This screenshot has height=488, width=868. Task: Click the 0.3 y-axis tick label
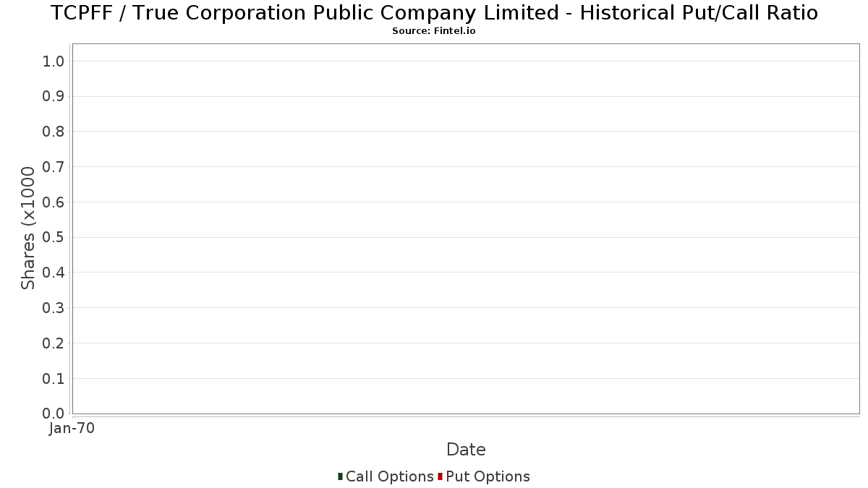point(54,308)
